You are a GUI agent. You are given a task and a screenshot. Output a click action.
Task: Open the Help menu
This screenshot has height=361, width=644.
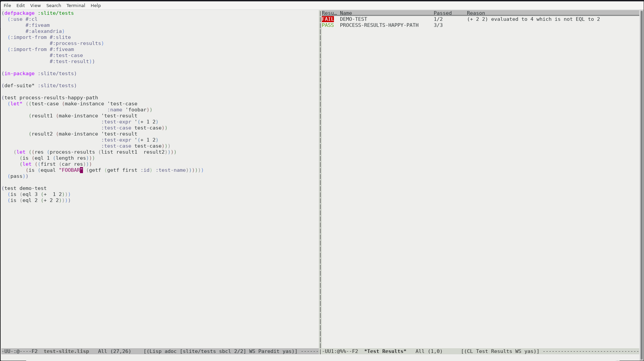tap(95, 5)
